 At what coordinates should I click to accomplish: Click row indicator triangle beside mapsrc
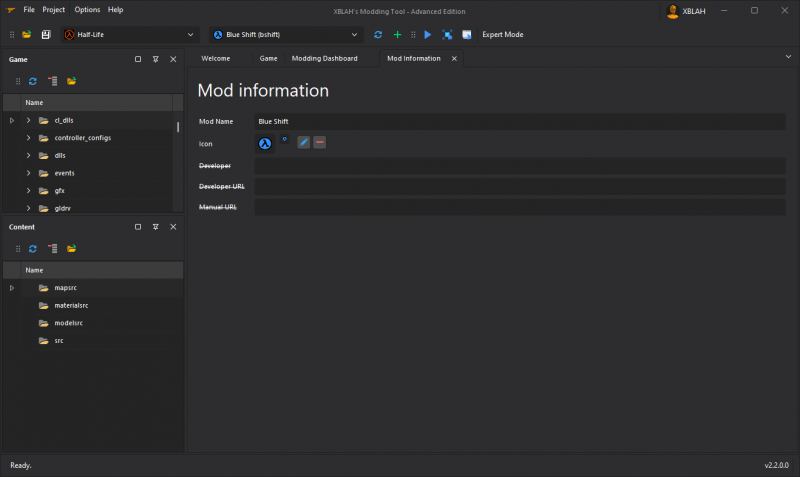(x=12, y=288)
